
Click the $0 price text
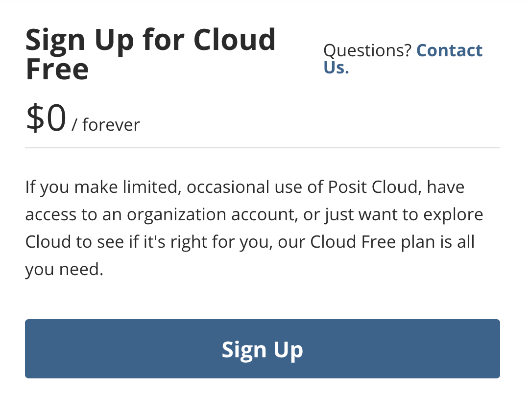click(x=46, y=117)
